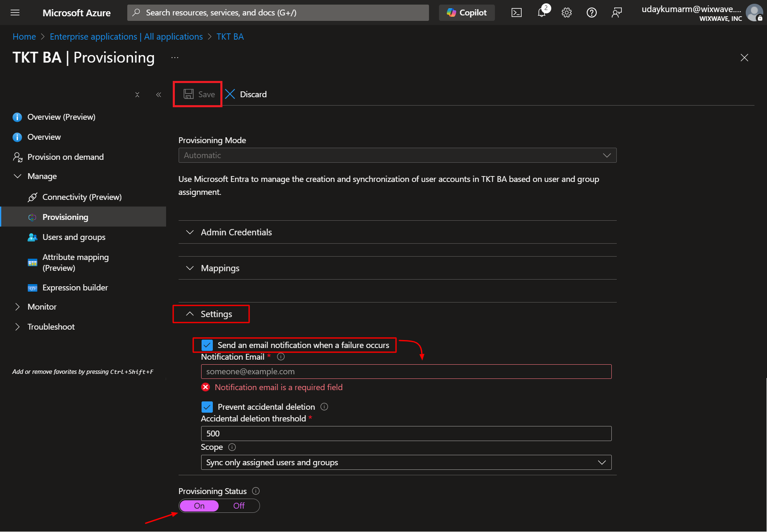Open the Provisioning Mode dropdown
Image resolution: width=767 pixels, height=532 pixels.
[397, 155]
